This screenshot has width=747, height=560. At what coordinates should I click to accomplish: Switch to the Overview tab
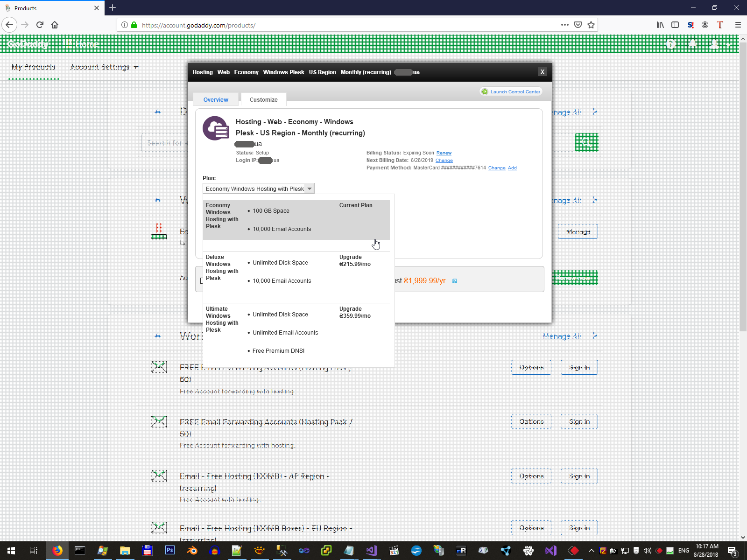(x=216, y=100)
